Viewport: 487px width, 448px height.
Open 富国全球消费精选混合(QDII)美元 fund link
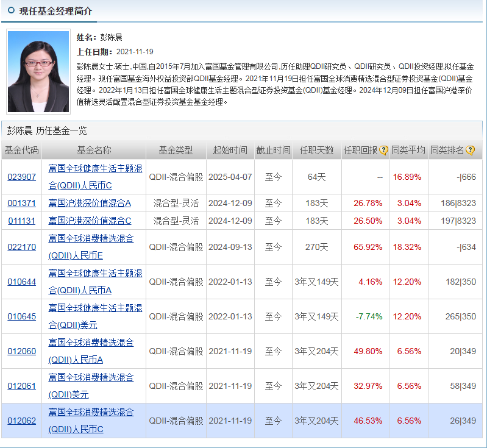point(91,386)
